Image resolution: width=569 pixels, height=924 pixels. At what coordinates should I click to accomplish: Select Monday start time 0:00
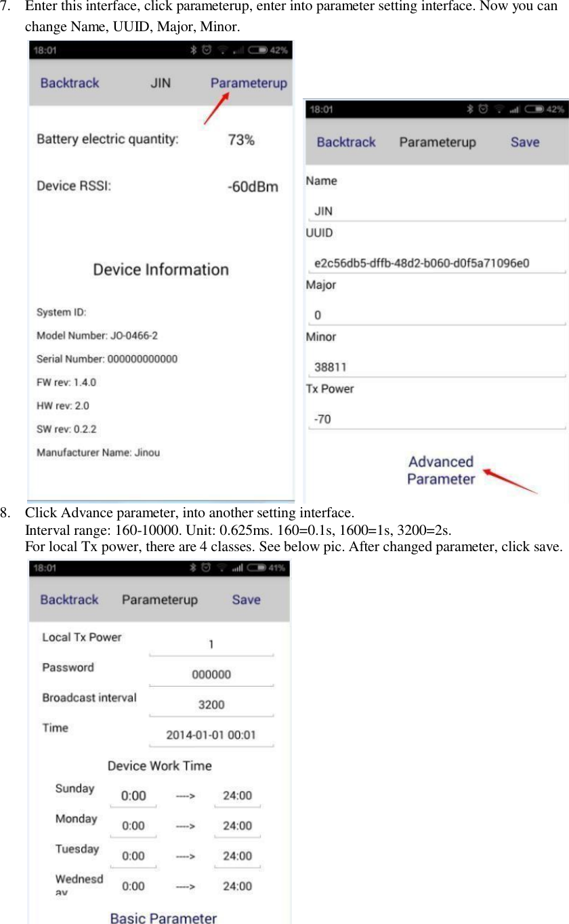[133, 826]
